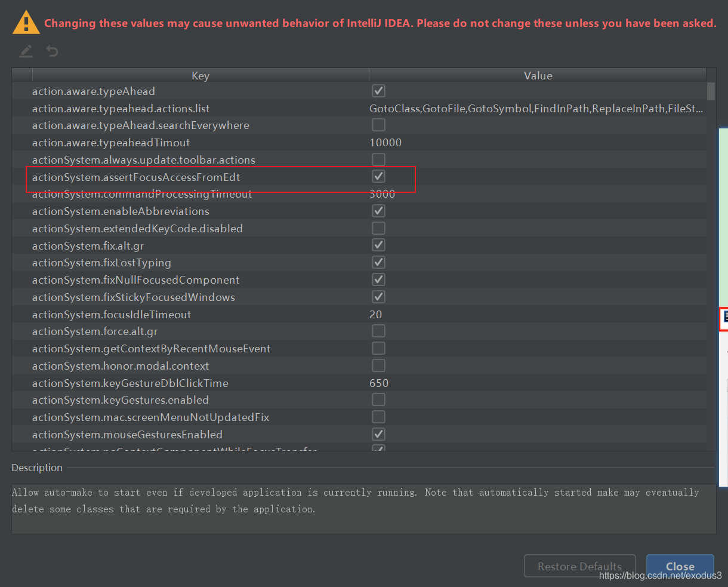Uncheck actionSystem.assertFocusAccessFromEdt checkbox
The height and width of the screenshot is (587, 728).
378,176
